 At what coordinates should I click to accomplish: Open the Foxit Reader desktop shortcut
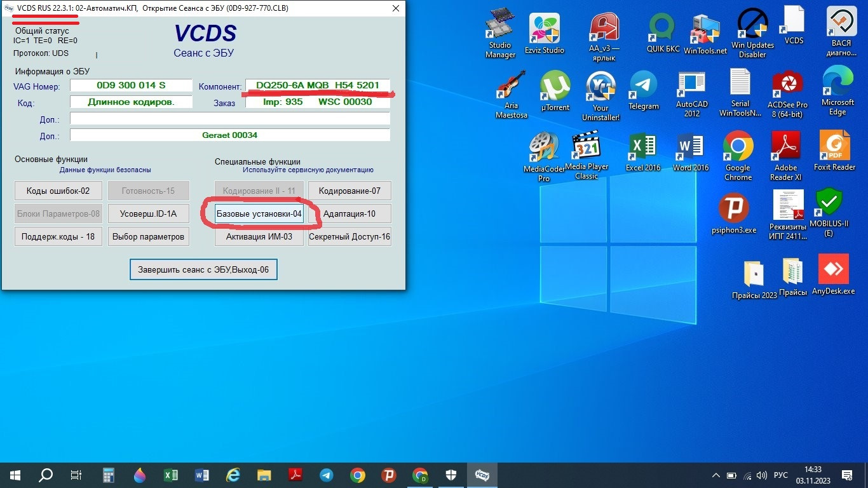coord(834,151)
